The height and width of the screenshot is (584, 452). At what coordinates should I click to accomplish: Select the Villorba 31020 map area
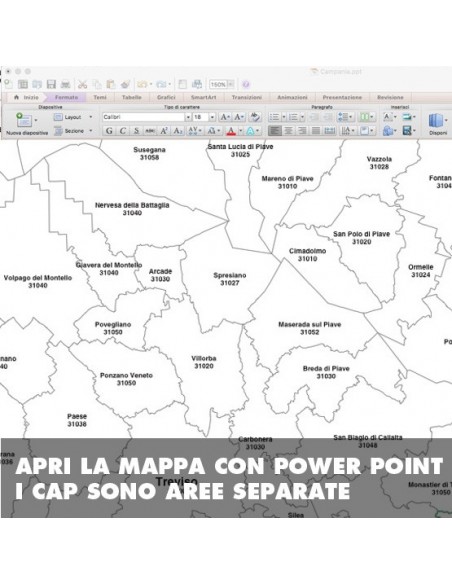[x=204, y=362]
